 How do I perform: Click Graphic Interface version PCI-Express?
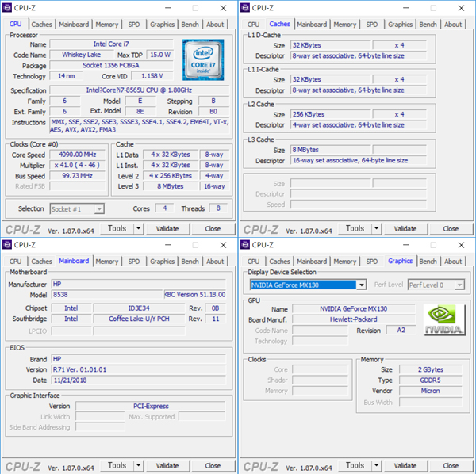151,406
